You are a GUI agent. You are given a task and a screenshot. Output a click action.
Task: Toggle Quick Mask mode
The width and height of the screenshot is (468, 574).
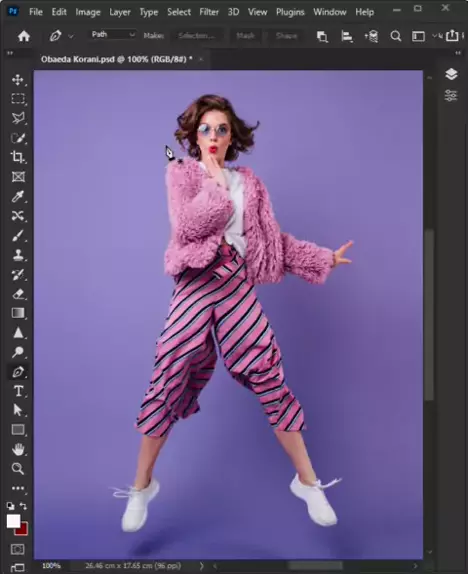pyautogui.click(x=18, y=549)
